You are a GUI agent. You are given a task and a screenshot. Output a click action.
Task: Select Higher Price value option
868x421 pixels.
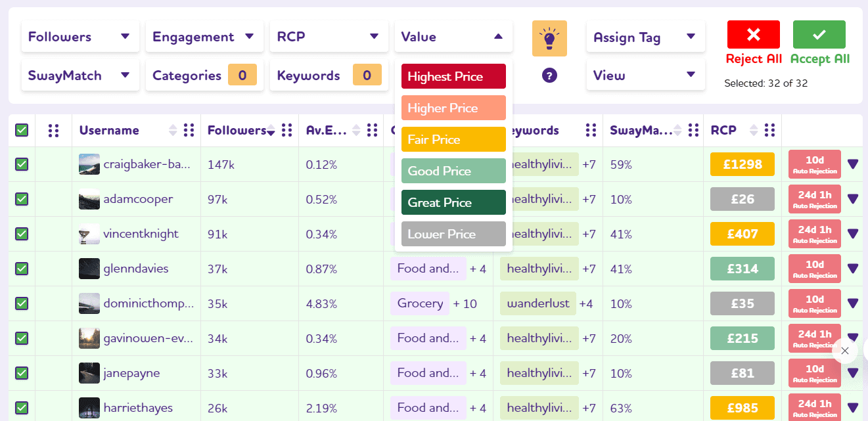click(453, 108)
